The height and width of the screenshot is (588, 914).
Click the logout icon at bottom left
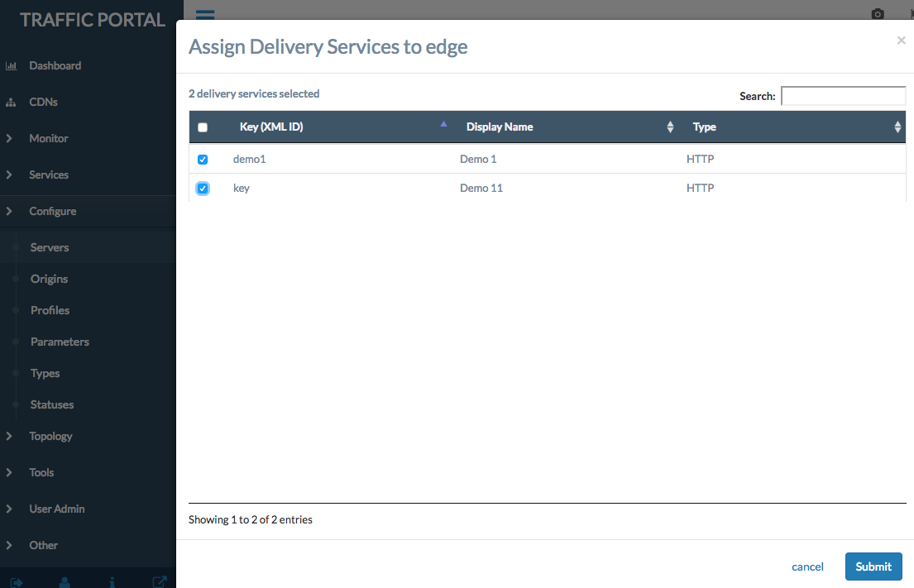(x=18, y=581)
